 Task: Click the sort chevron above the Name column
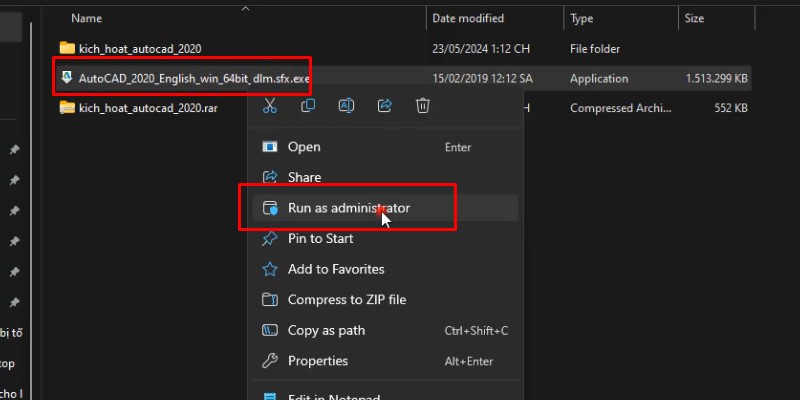245,7
